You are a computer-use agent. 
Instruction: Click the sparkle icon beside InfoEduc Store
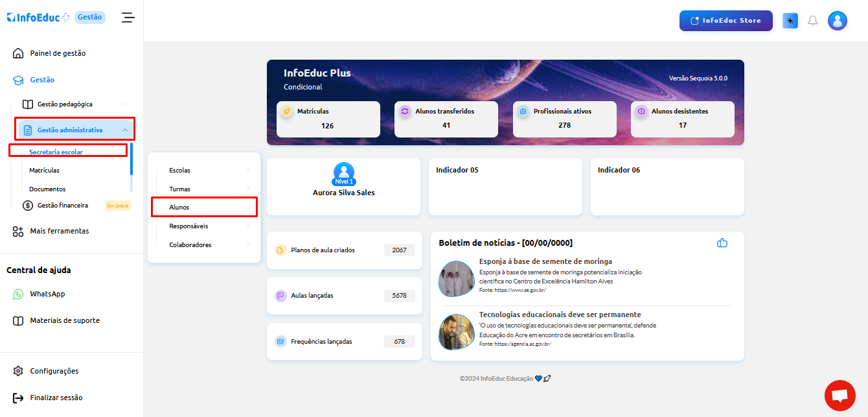790,21
